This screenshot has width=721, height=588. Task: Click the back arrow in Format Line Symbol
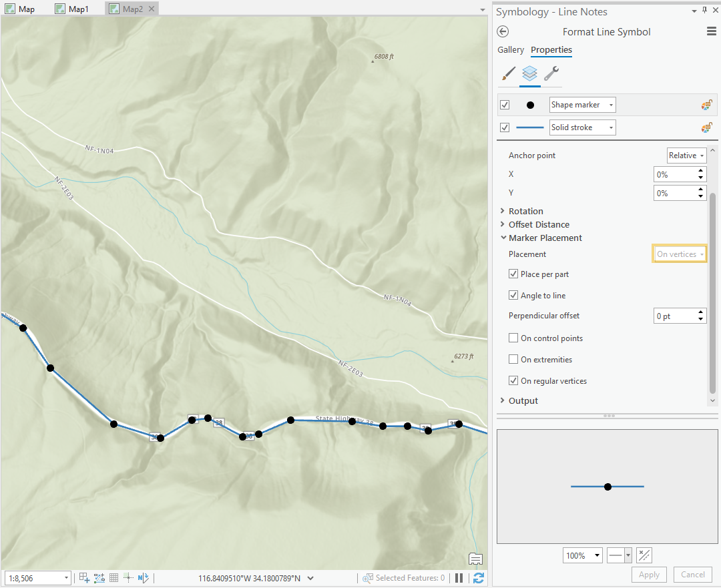click(x=503, y=31)
